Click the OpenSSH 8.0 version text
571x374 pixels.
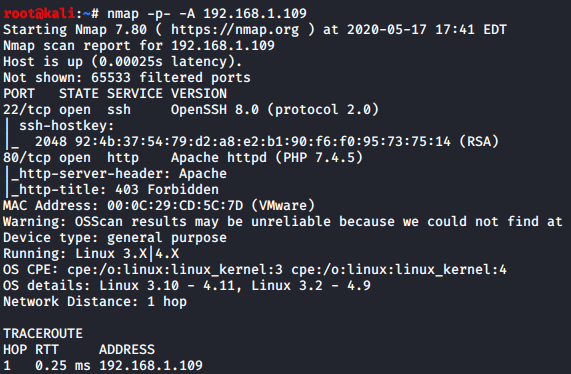[x=215, y=110]
